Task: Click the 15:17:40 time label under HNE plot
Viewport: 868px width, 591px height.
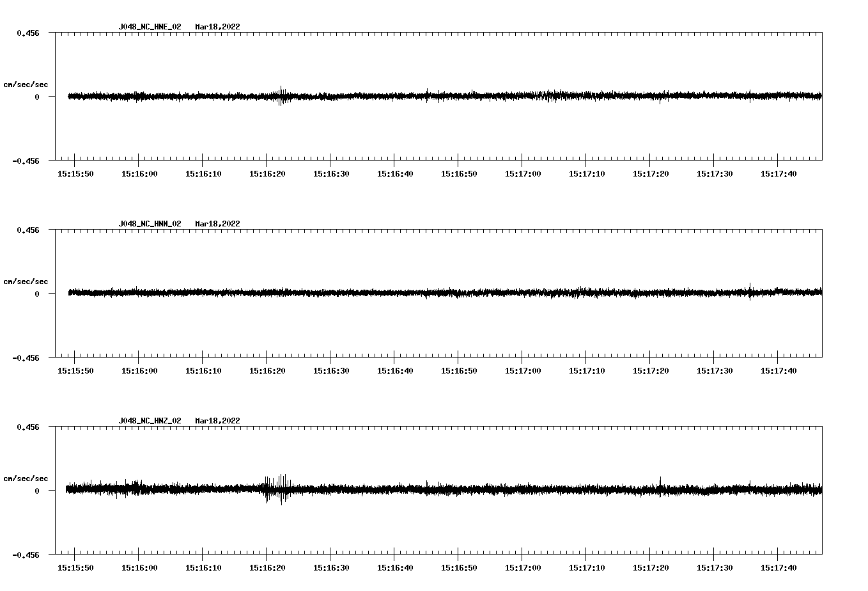Action: click(779, 174)
